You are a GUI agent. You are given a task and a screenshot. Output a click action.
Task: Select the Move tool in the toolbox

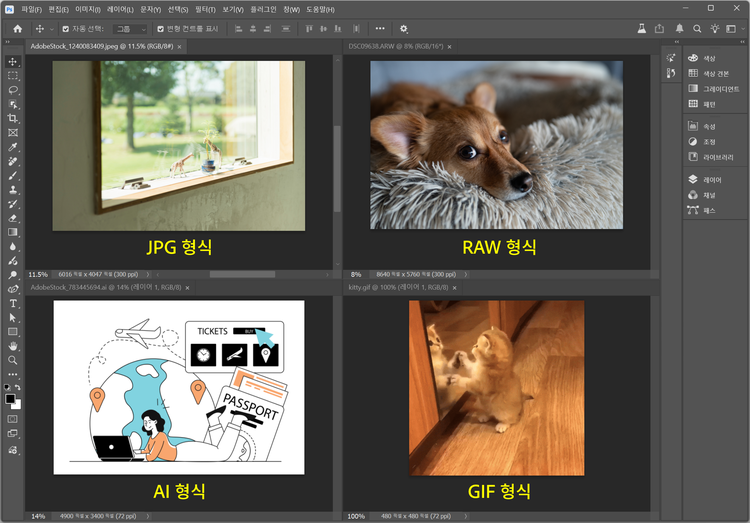(x=12, y=62)
